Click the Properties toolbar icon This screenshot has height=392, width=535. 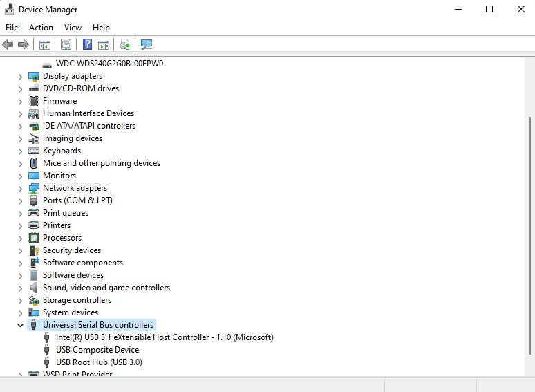point(66,44)
